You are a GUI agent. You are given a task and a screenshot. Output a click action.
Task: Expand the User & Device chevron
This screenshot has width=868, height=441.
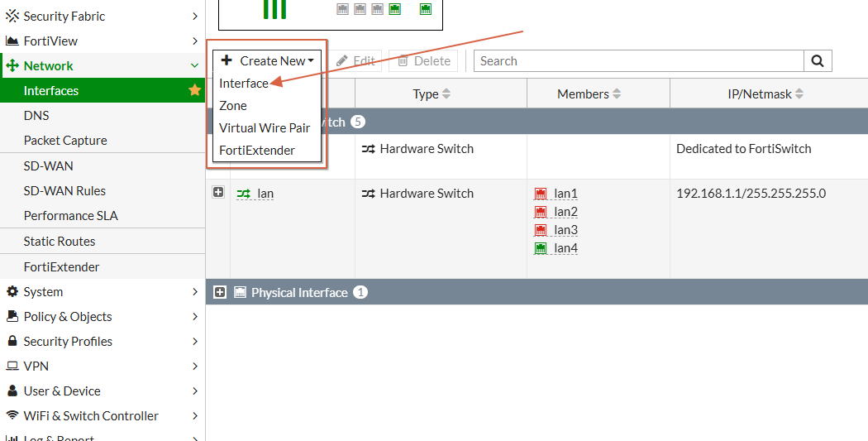click(x=195, y=391)
